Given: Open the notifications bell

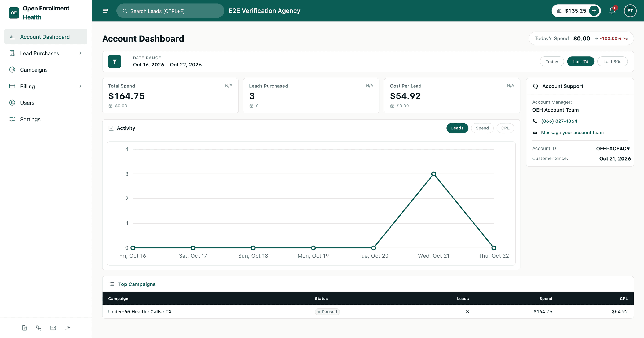Looking at the screenshot, I should (612, 11).
